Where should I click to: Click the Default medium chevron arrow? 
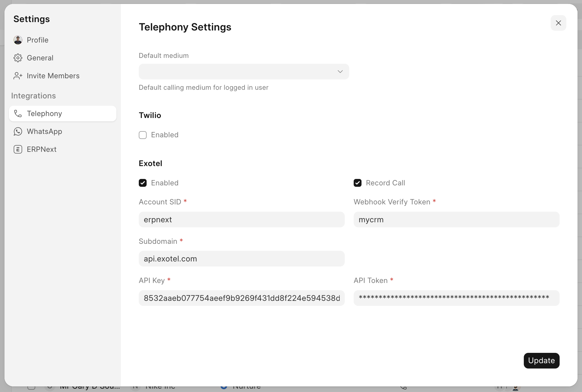point(340,72)
